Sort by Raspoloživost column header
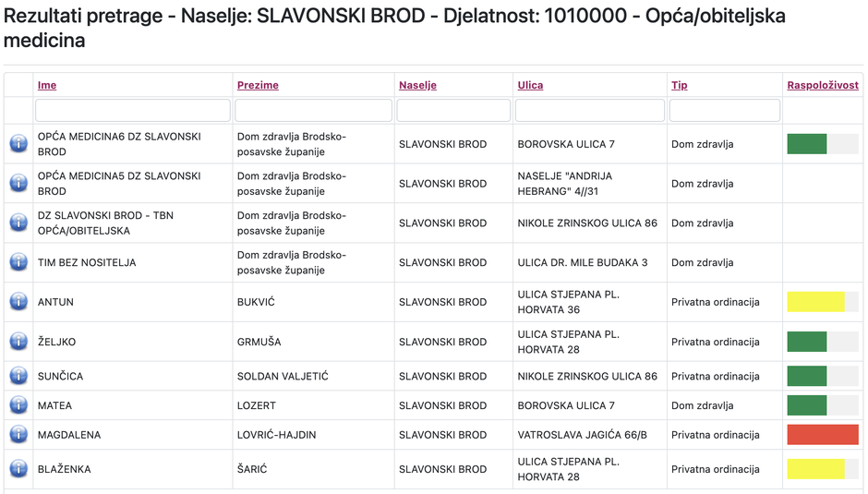Viewport: 868px width, 494px height. click(x=823, y=85)
